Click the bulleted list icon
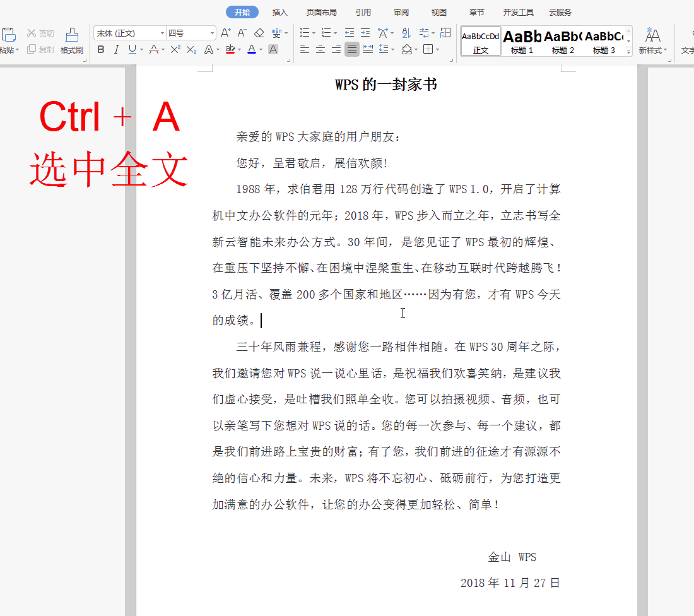 point(305,33)
